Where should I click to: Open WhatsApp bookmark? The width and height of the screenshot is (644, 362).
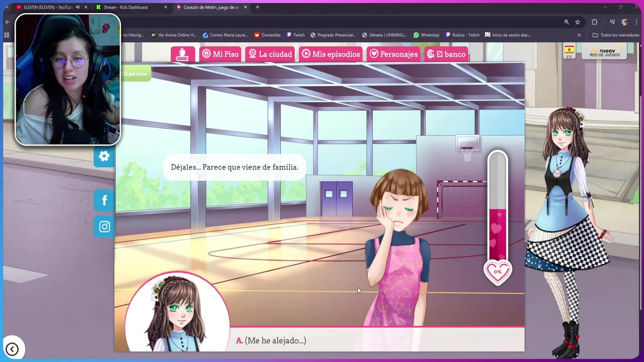426,35
